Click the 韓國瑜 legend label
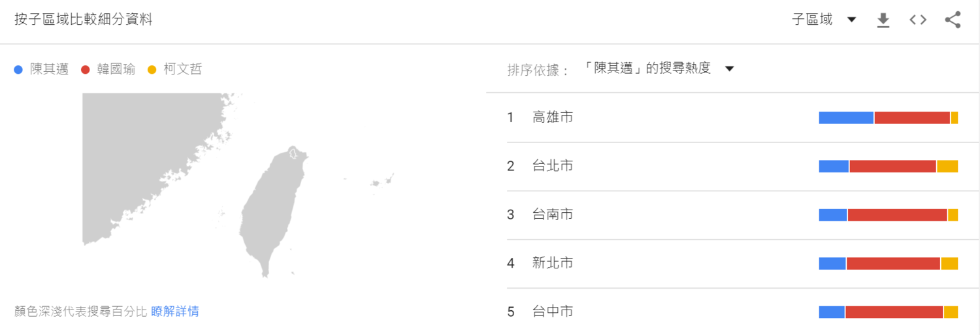This screenshot has width=980, height=335. coord(116,69)
